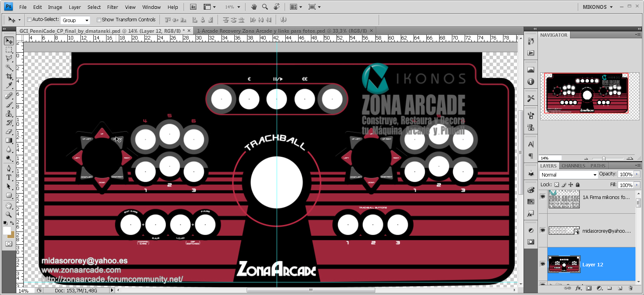The width and height of the screenshot is (644, 295).
Task: Open the layer blend mode Normal dropdown
Action: point(568,175)
